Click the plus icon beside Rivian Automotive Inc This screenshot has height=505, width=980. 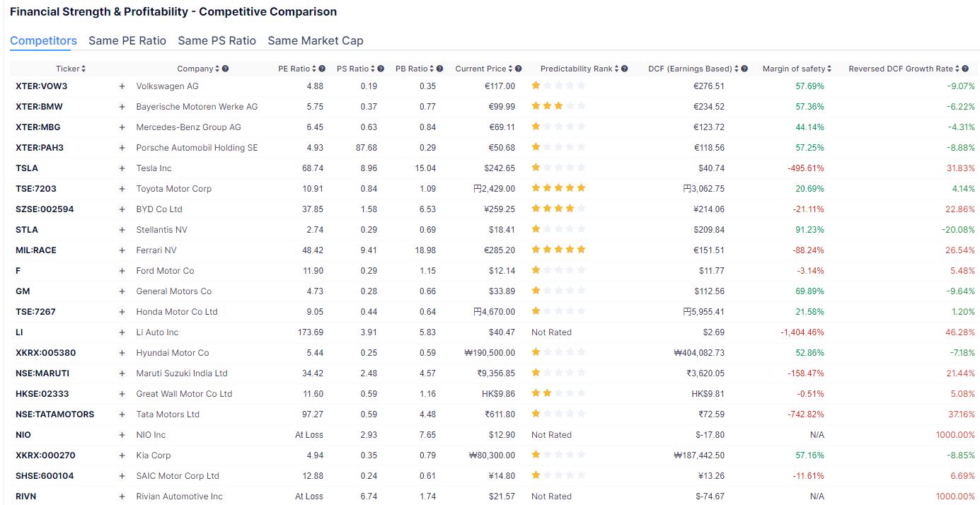(122, 497)
